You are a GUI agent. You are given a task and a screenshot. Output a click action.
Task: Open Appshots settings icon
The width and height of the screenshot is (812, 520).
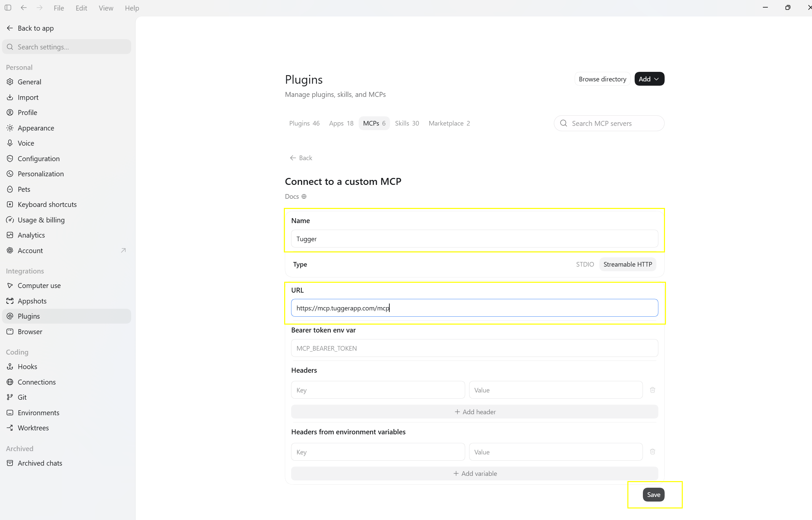[10, 301]
